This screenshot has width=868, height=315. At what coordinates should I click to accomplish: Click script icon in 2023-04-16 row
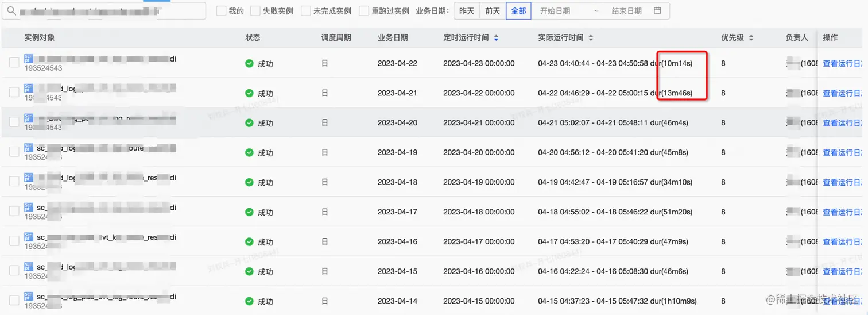pyautogui.click(x=29, y=237)
